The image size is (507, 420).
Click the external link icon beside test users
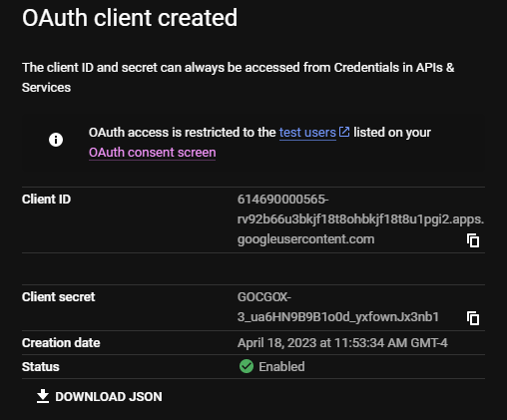[x=344, y=132]
